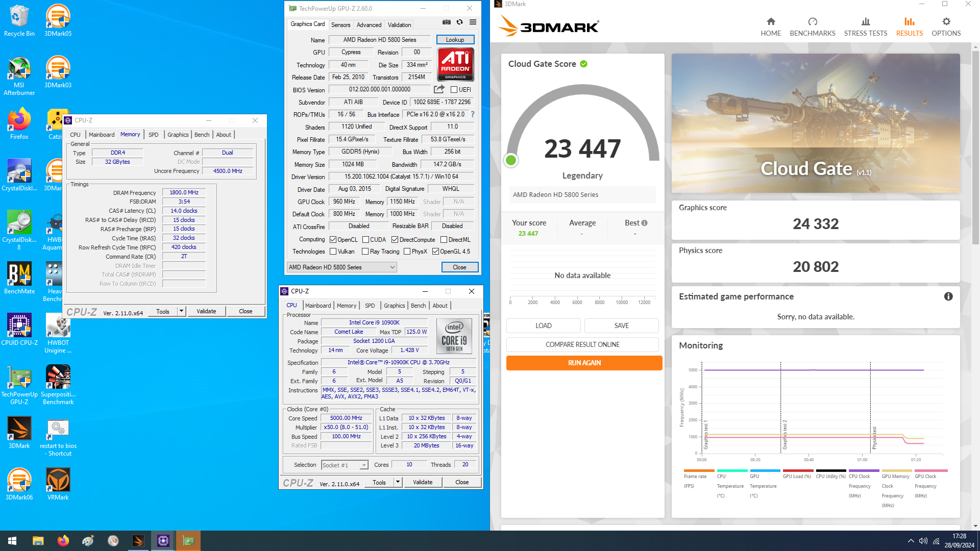Open 3DMark STRESS TESTS section
The height and width of the screenshot is (551, 980).
[866, 27]
